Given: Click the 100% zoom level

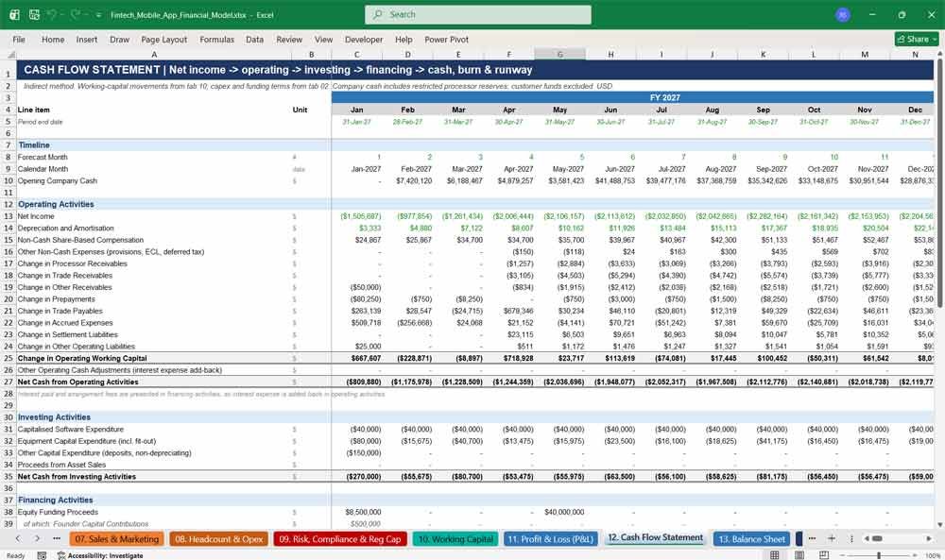Looking at the screenshot, I should tap(933, 555).
